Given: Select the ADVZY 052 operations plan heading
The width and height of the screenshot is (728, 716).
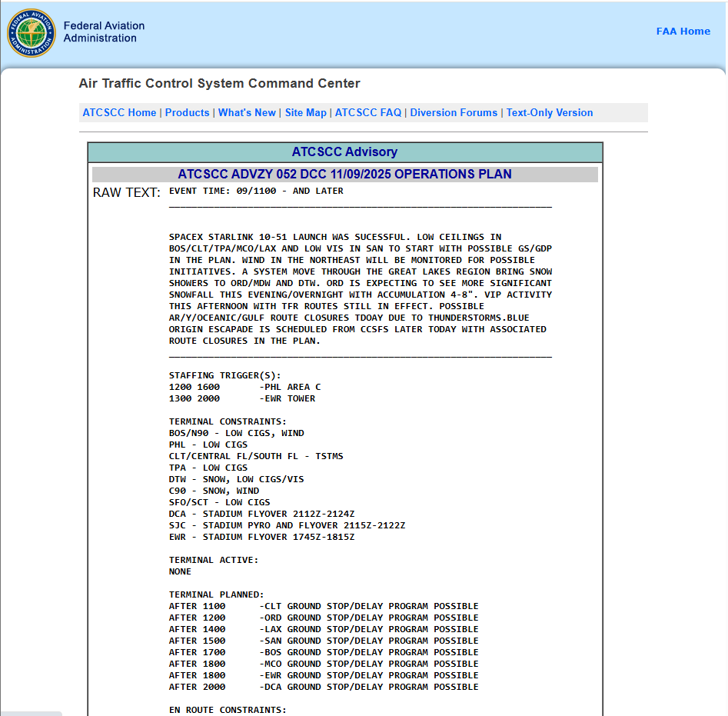Looking at the screenshot, I should tap(345, 174).
